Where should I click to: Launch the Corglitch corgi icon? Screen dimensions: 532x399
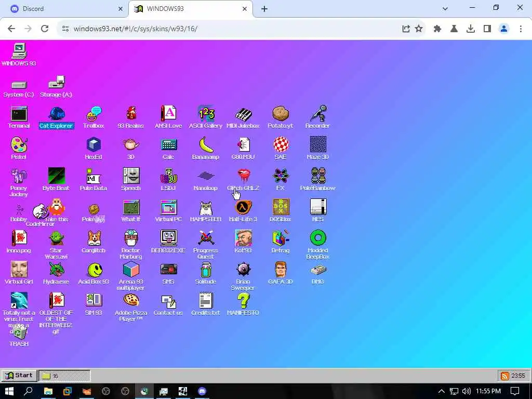(x=94, y=238)
